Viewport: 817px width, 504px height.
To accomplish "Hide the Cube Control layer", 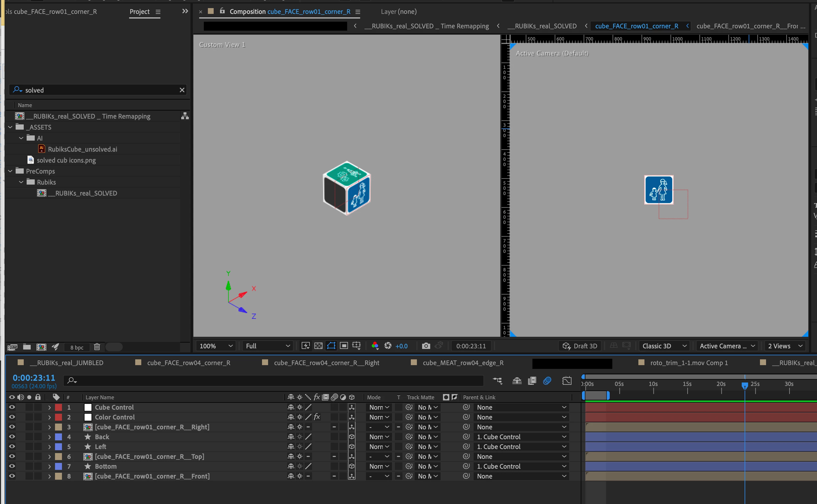I will [x=12, y=407].
